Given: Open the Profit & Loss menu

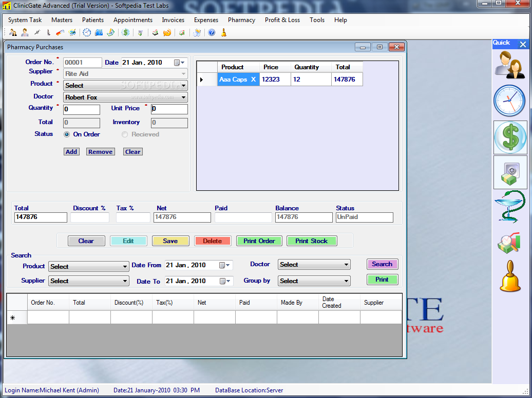Looking at the screenshot, I should click(282, 20).
